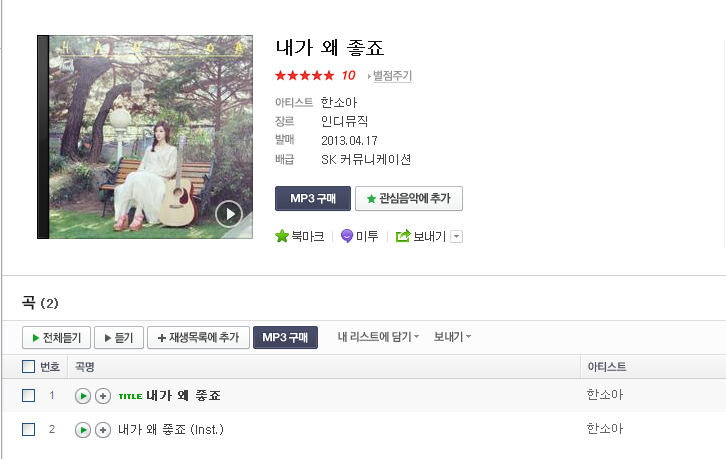Add track 1 to playlist with plus icon

[x=103, y=396]
